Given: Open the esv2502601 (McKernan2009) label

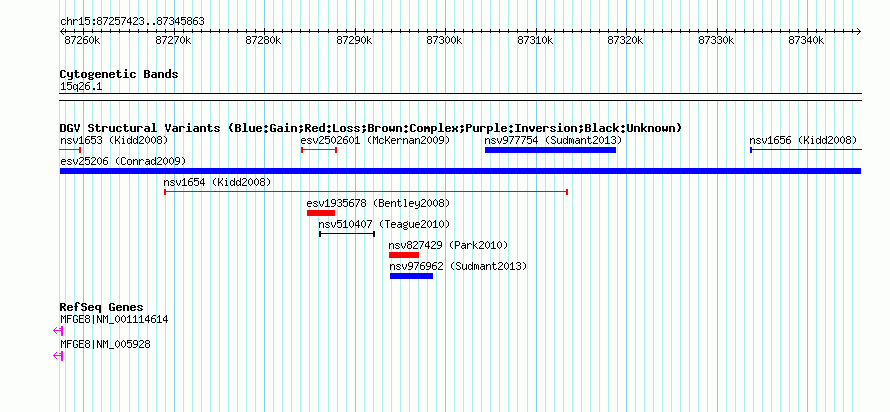Looking at the screenshot, I should coord(375,140).
